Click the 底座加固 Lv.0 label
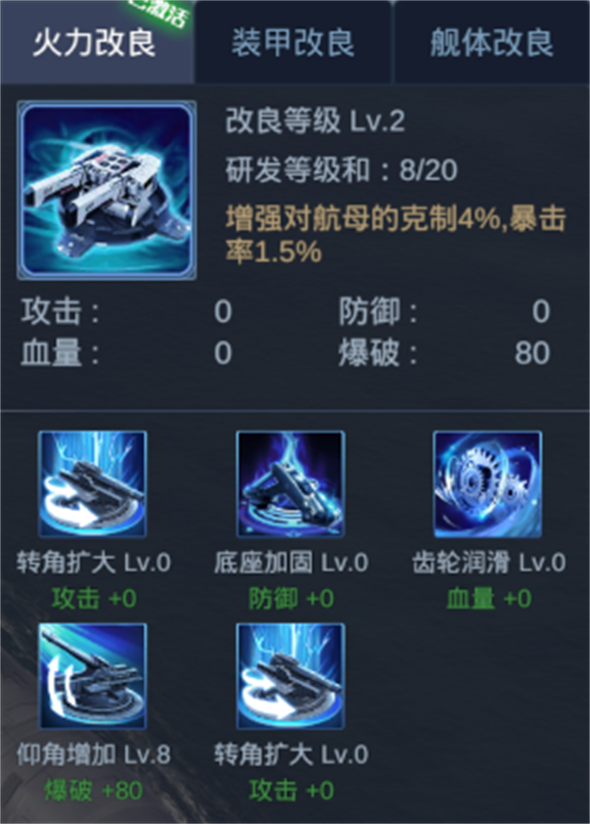 pyautogui.click(x=291, y=563)
